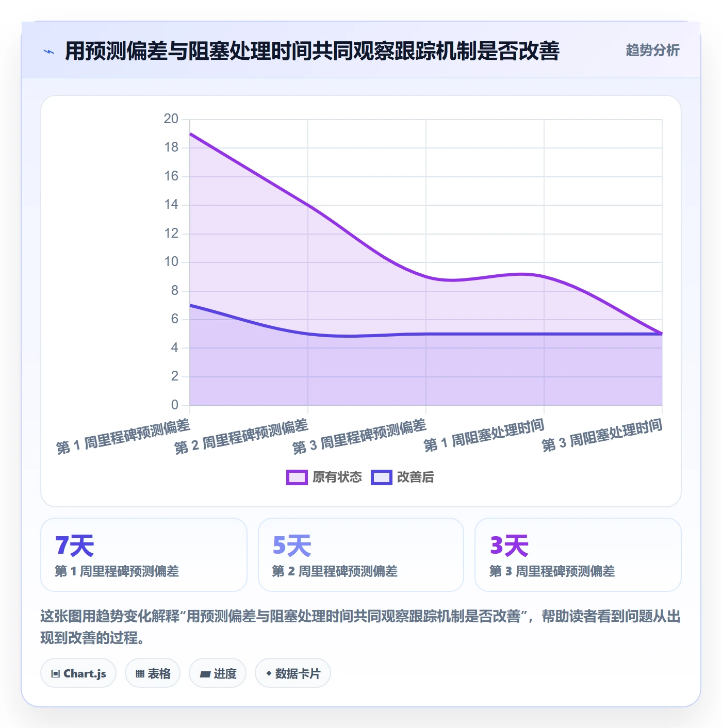Click the y-axis value 10
Viewport: 722px width, 728px height.
click(171, 262)
